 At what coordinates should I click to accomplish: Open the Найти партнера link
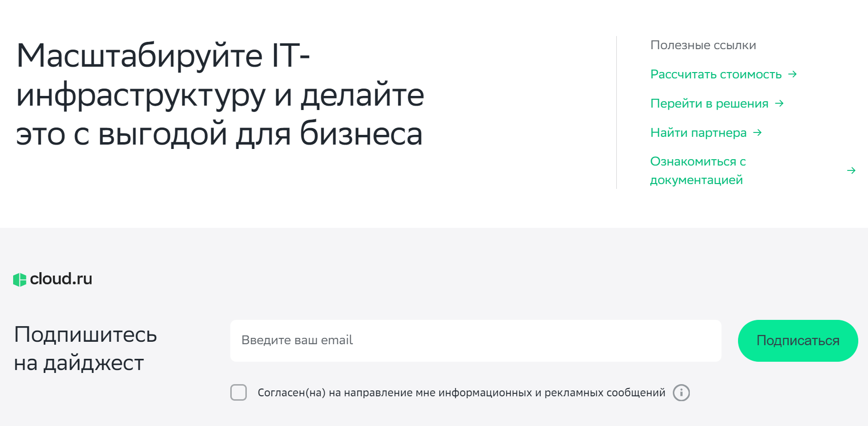click(x=699, y=132)
